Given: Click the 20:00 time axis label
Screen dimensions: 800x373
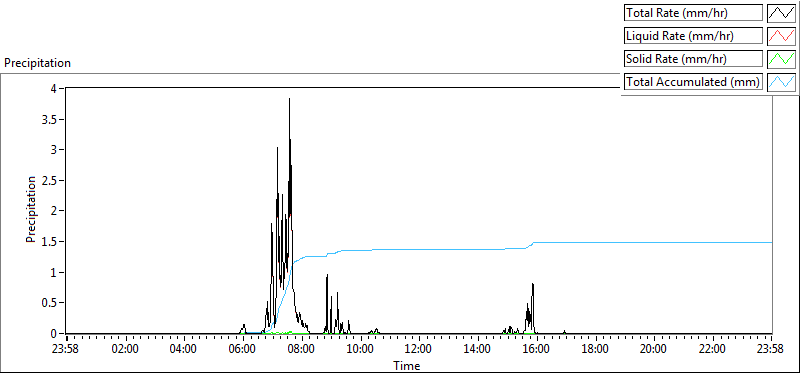Looking at the screenshot, I should point(654,350).
